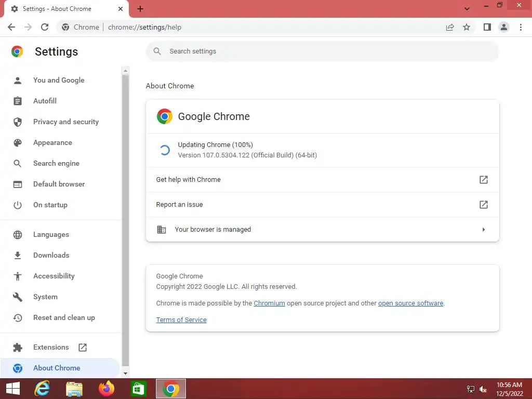Screen dimensions: 532x399
Task: Open Search engine settings
Action: (x=56, y=163)
